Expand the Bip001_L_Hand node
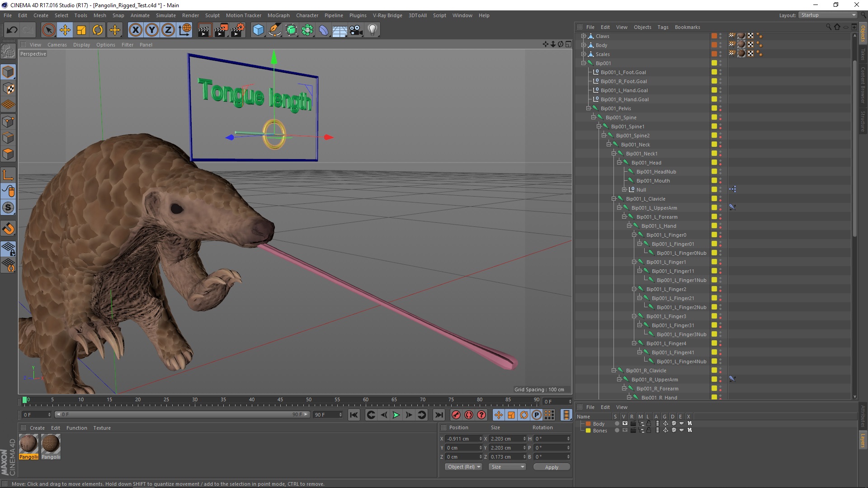The image size is (868, 488). click(628, 225)
